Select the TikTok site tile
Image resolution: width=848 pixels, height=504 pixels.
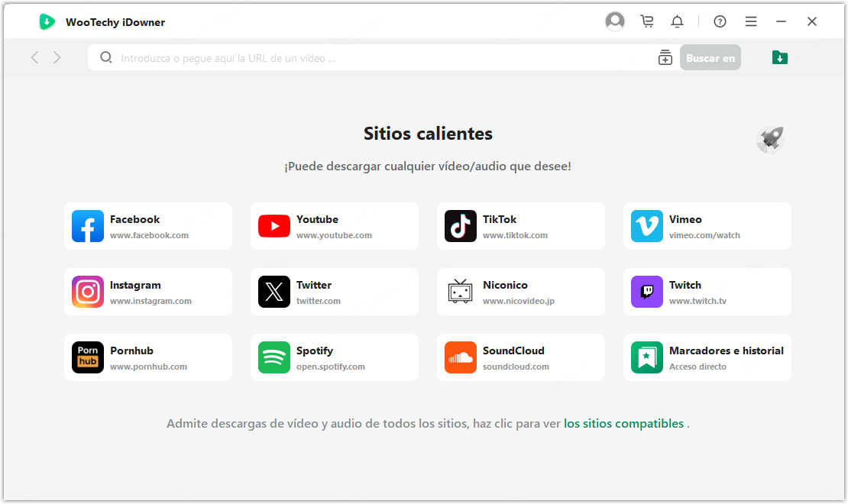click(521, 226)
